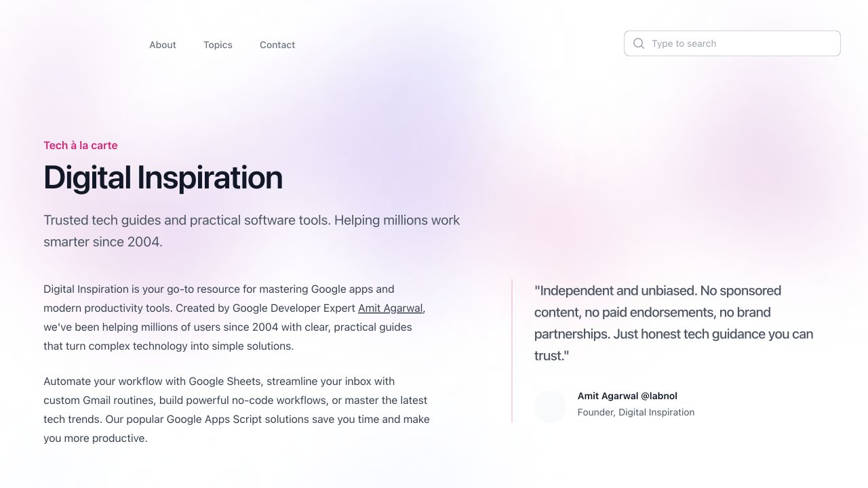Open the About page
868x488 pixels.
click(163, 45)
